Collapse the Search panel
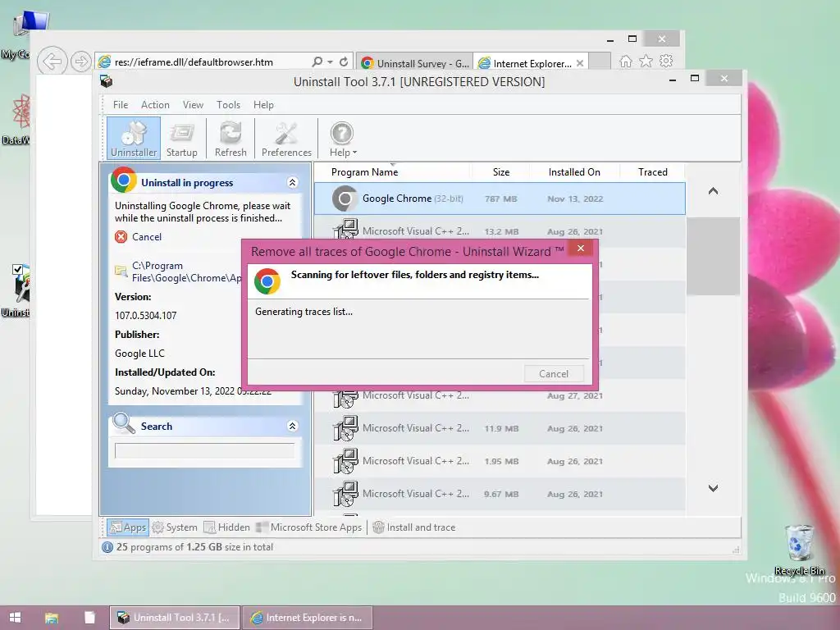 coord(293,426)
